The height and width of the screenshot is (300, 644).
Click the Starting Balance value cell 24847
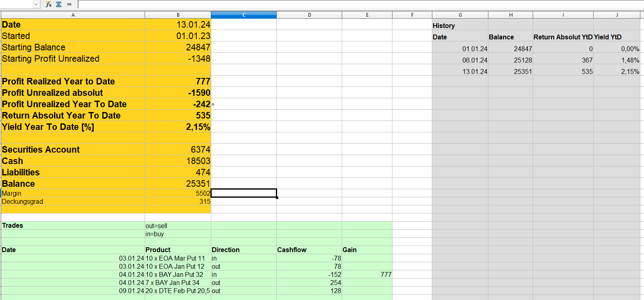pos(178,47)
